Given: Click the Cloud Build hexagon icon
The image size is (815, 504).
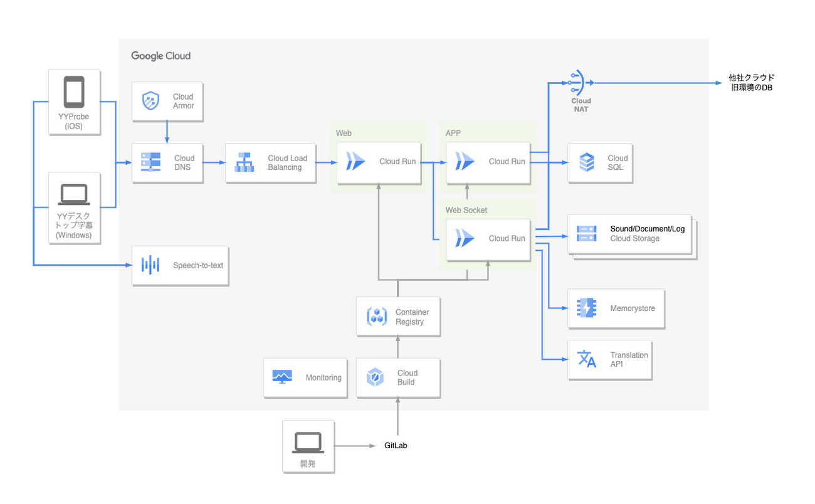Looking at the screenshot, I should tap(375, 377).
